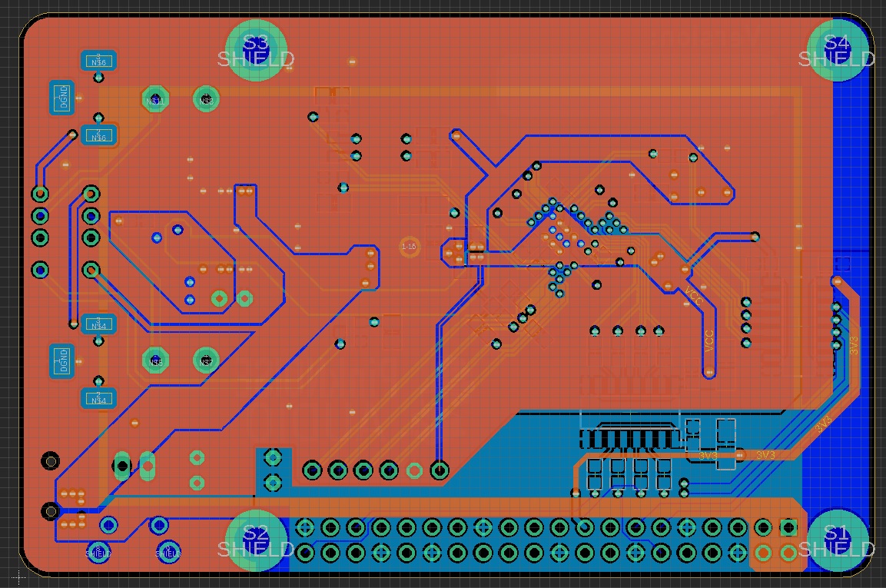Viewport: 886px width, 588px height.
Task: Select the S3 SHIELD mounting hole
Action: [256, 50]
